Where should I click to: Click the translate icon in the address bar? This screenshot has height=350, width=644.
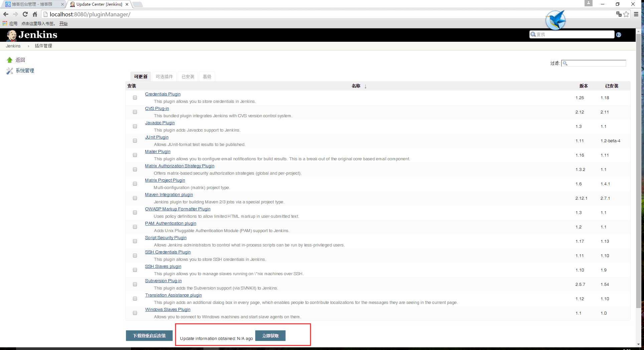coord(619,14)
